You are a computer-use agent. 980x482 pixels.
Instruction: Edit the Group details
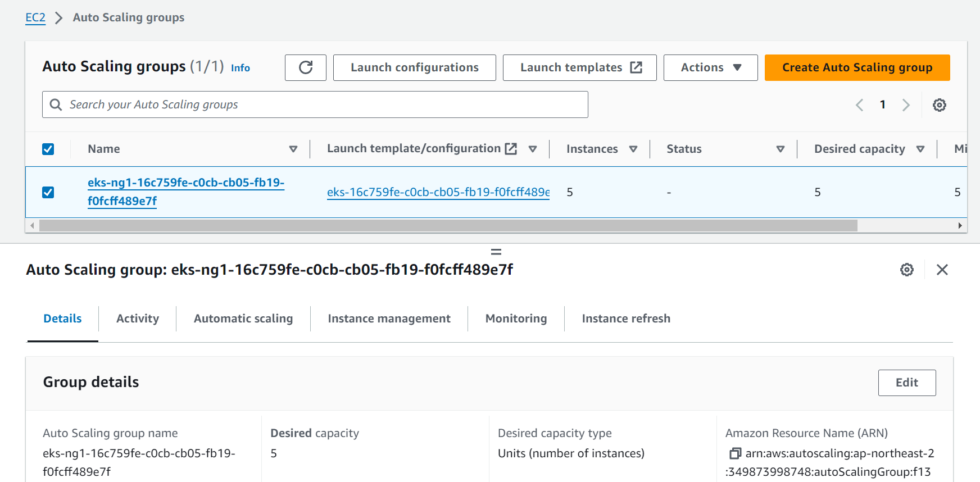click(907, 383)
